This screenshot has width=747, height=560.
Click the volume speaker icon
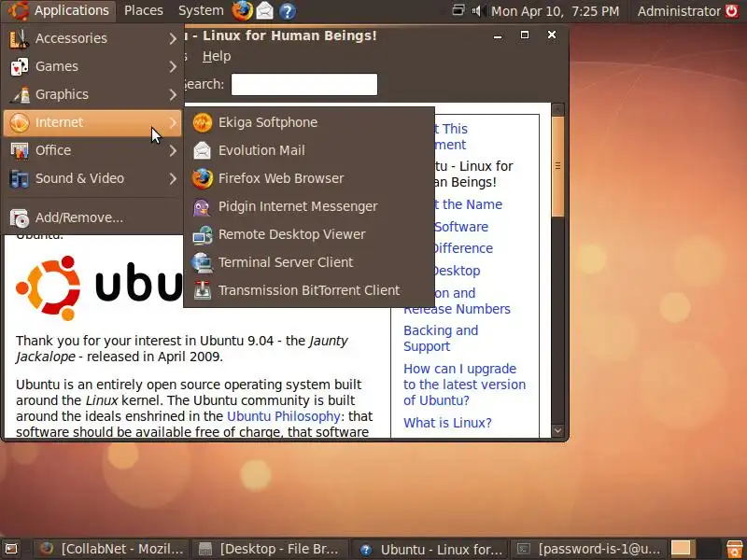tap(478, 10)
